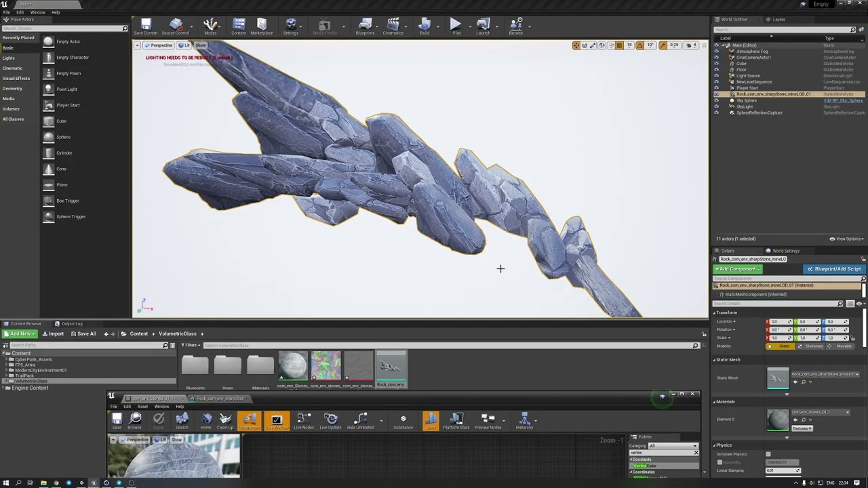868x488 pixels.
Task: Click Browse in material editor toolbar
Action: [x=134, y=421]
